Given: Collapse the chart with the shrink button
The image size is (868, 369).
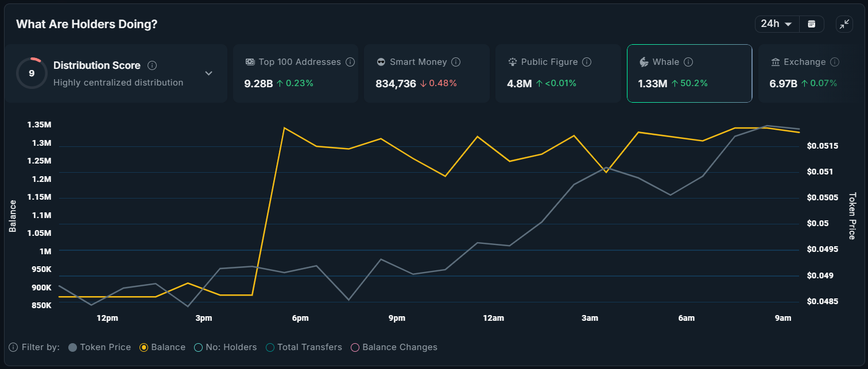Looking at the screenshot, I should pyautogui.click(x=844, y=24).
